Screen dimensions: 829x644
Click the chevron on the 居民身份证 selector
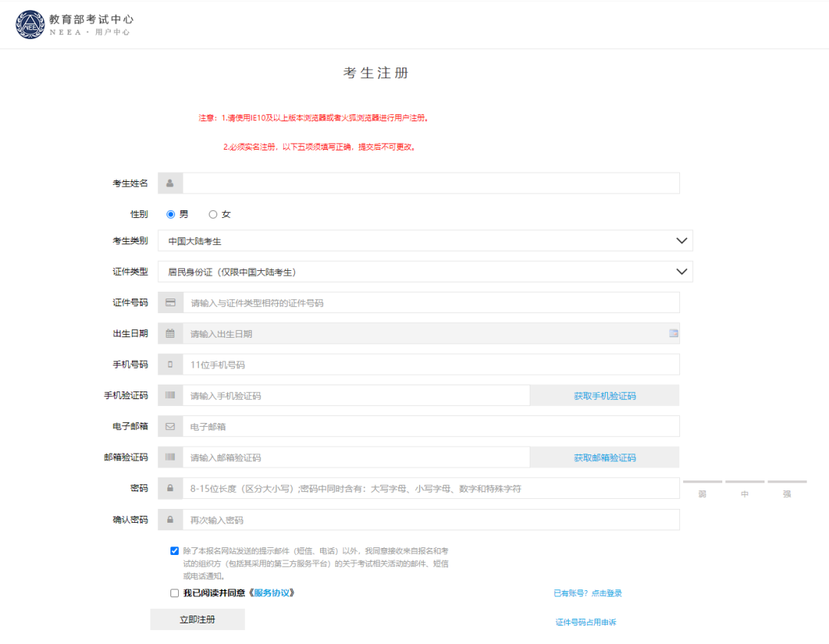(x=681, y=271)
